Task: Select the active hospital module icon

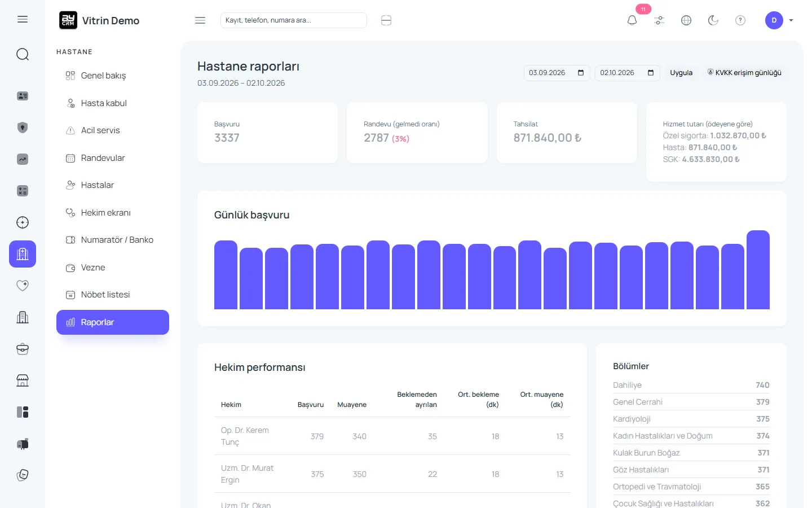Action: point(23,254)
